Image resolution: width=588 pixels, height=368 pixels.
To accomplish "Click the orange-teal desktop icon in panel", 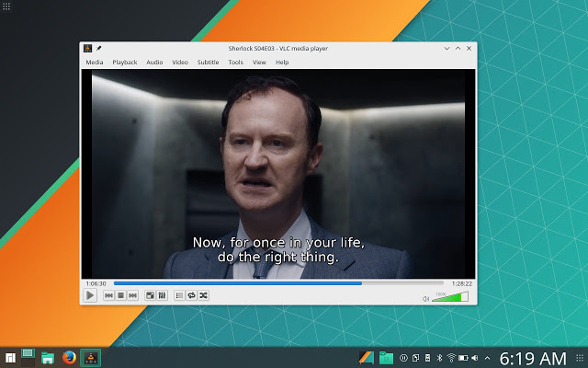I will point(367,358).
